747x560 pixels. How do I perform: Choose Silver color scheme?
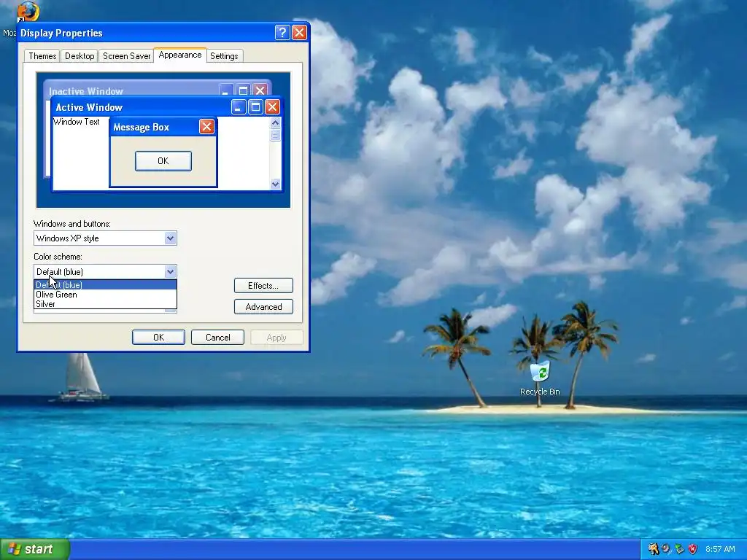[105, 304]
